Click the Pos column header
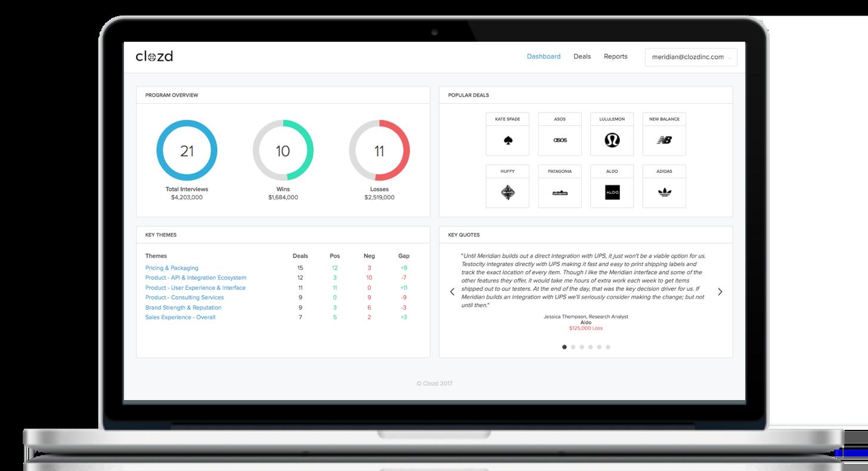 tap(335, 256)
